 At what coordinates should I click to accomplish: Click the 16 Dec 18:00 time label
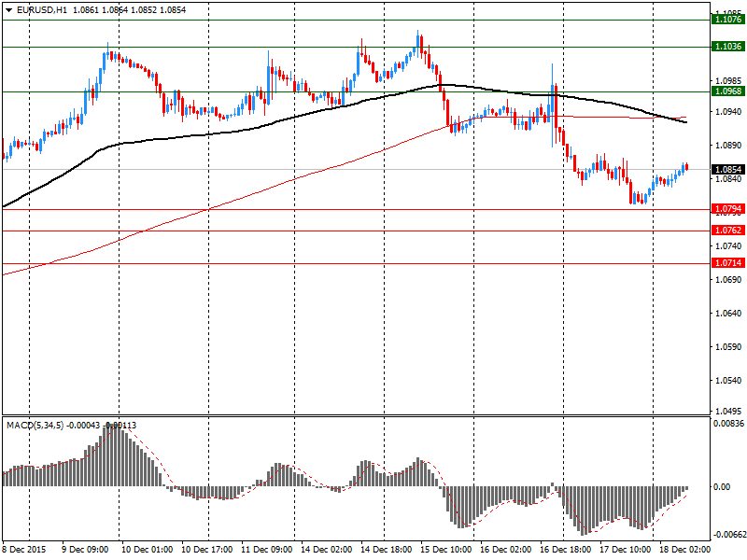point(566,550)
